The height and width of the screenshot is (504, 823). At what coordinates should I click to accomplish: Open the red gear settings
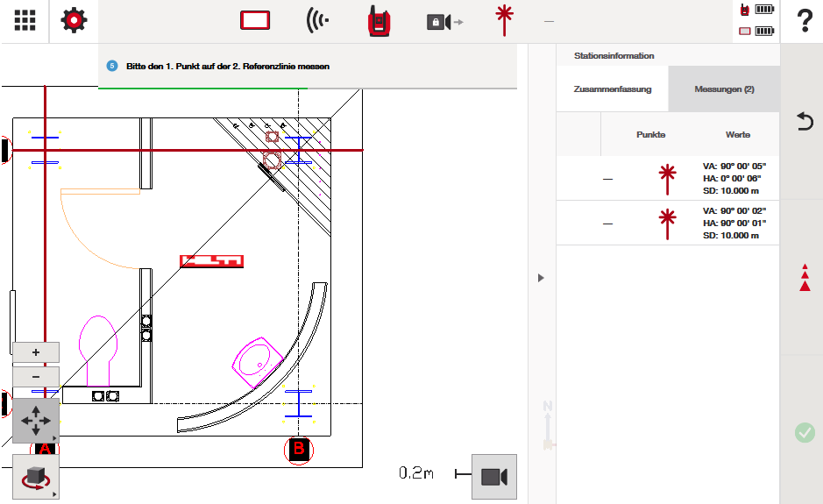pos(74,21)
